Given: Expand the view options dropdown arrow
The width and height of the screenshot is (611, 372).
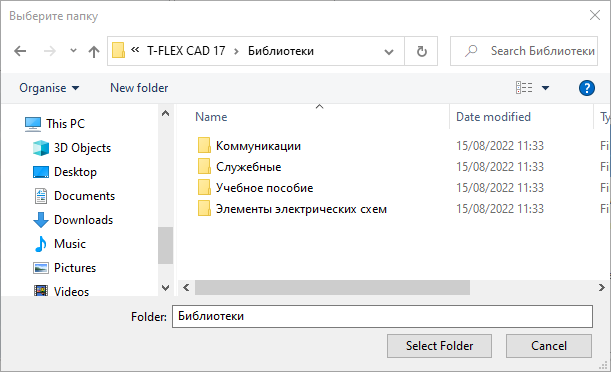Looking at the screenshot, I should (546, 88).
